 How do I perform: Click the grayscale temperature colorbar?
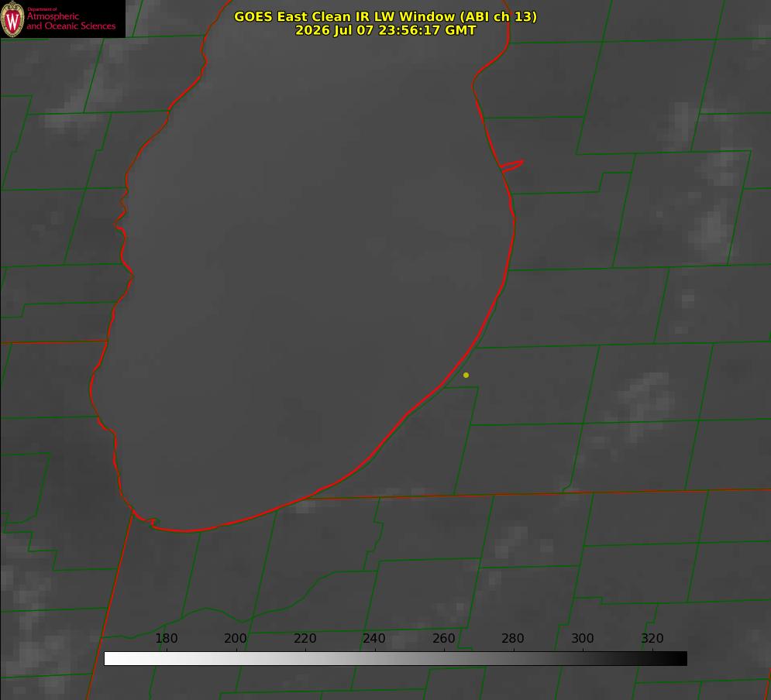pyautogui.click(x=395, y=658)
